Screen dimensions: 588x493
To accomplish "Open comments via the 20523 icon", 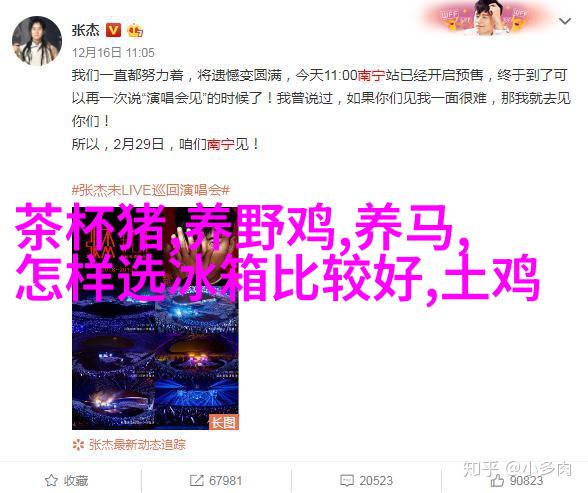I will tap(347, 481).
